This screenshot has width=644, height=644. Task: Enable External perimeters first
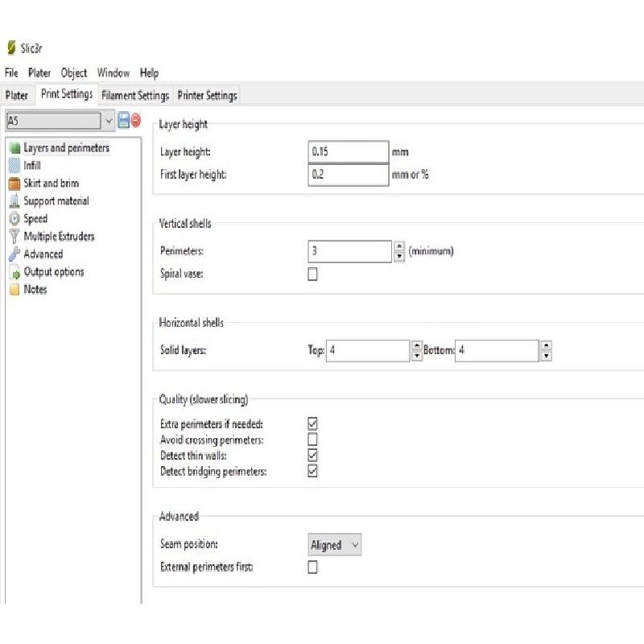click(x=312, y=567)
